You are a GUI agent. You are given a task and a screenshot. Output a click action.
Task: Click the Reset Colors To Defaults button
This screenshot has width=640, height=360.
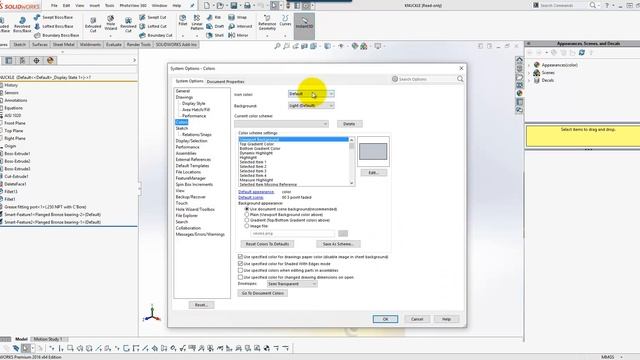click(267, 244)
